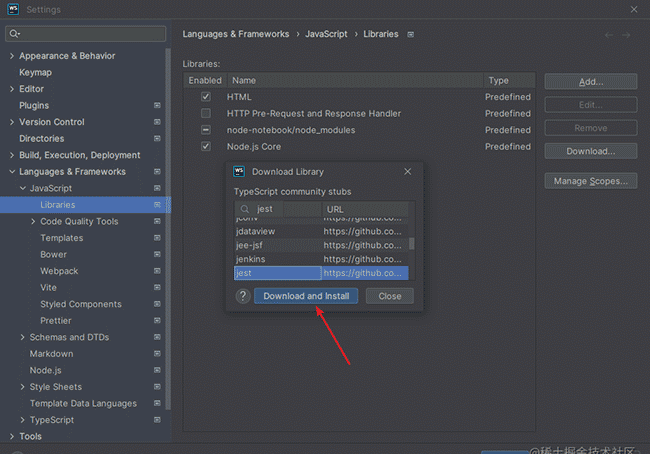Click project icon next to Code Quality Tools
Screen dimensions: 650x454
click(x=157, y=221)
